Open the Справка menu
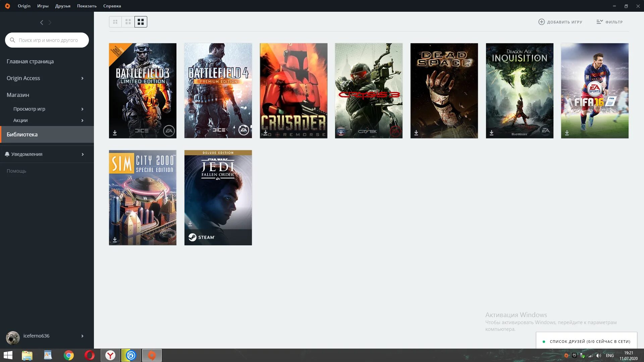 (x=112, y=6)
